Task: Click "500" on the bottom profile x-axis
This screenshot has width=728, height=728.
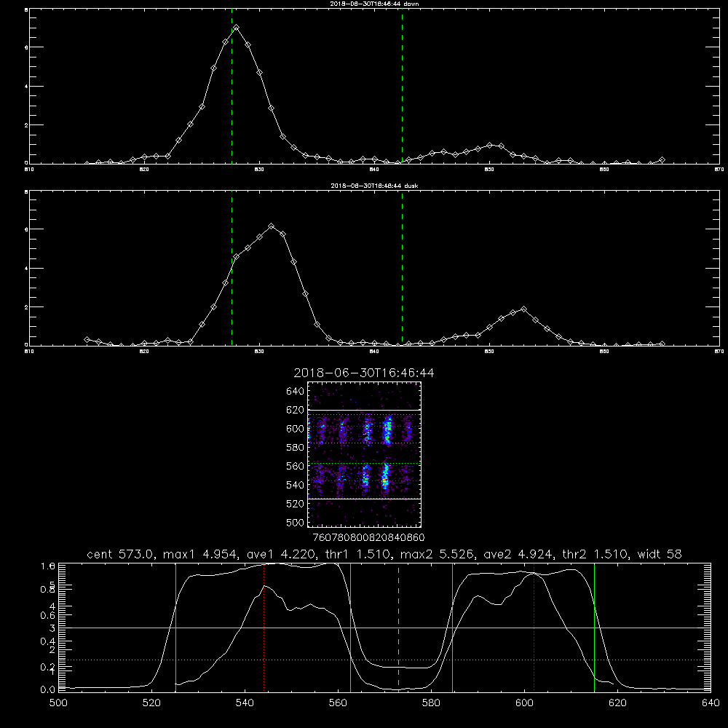Action: pos(58,703)
